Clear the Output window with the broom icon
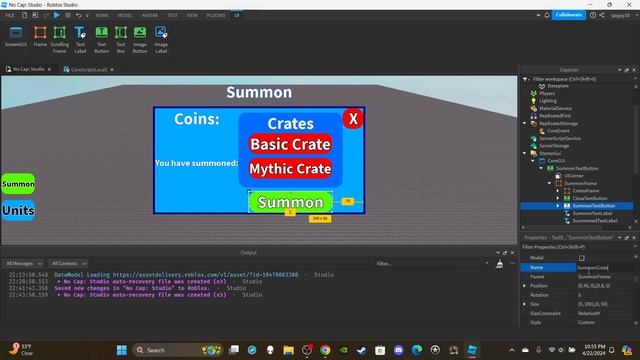640x360 pixels. [499, 264]
